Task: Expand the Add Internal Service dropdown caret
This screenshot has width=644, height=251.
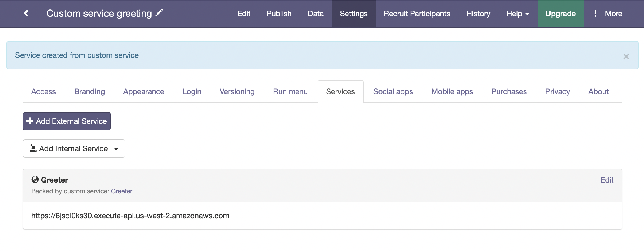Action: point(116,149)
